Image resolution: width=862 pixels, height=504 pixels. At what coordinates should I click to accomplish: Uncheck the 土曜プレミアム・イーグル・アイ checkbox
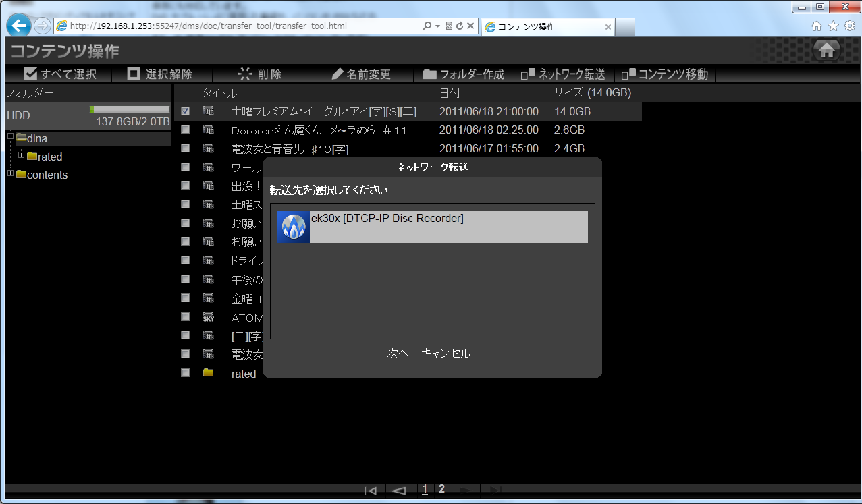[x=185, y=111]
